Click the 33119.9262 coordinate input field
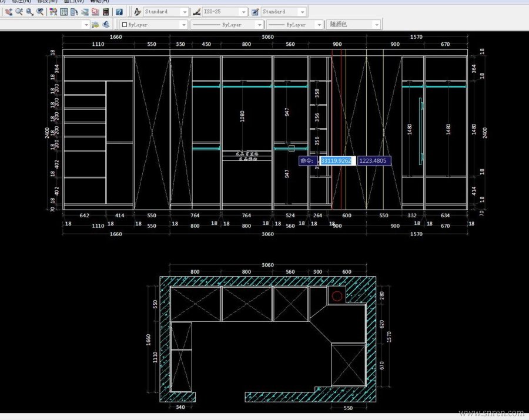The width and height of the screenshot is (529, 420). click(x=337, y=161)
